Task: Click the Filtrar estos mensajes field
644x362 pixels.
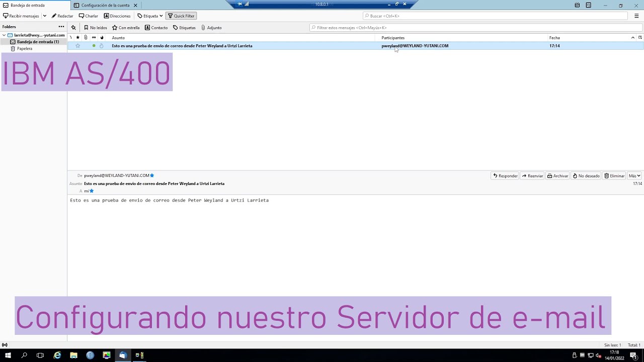Action: pos(476,28)
